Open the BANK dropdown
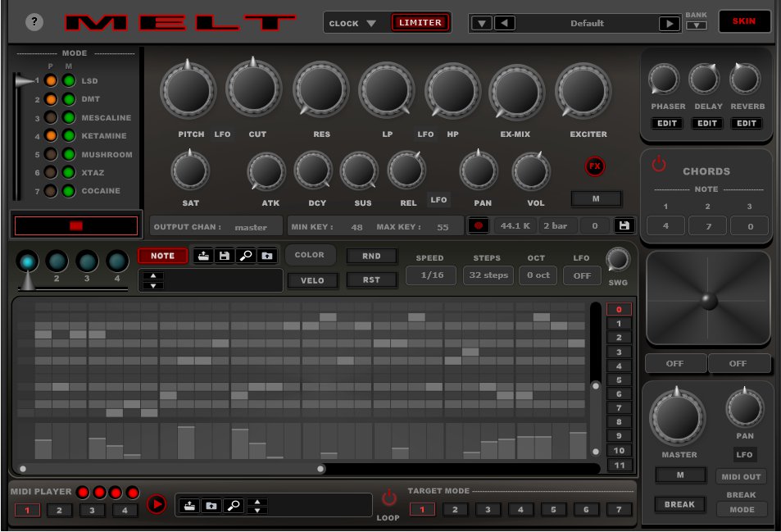 696,25
